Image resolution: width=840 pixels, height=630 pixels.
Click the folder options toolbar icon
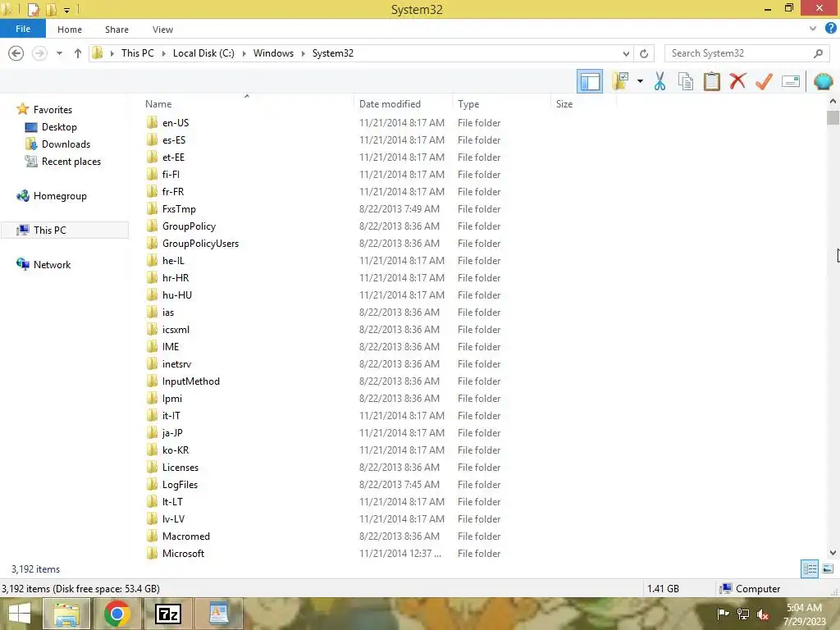[621, 81]
